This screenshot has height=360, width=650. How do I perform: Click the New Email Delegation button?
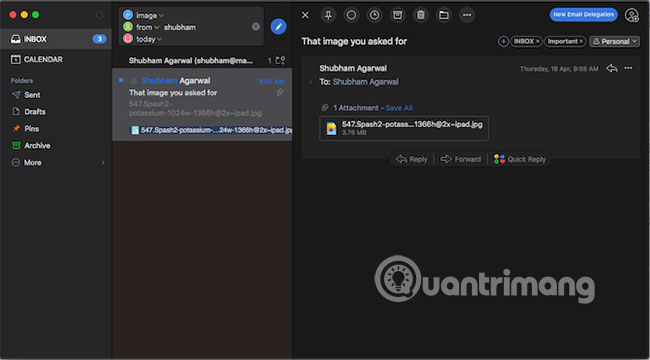coord(583,15)
